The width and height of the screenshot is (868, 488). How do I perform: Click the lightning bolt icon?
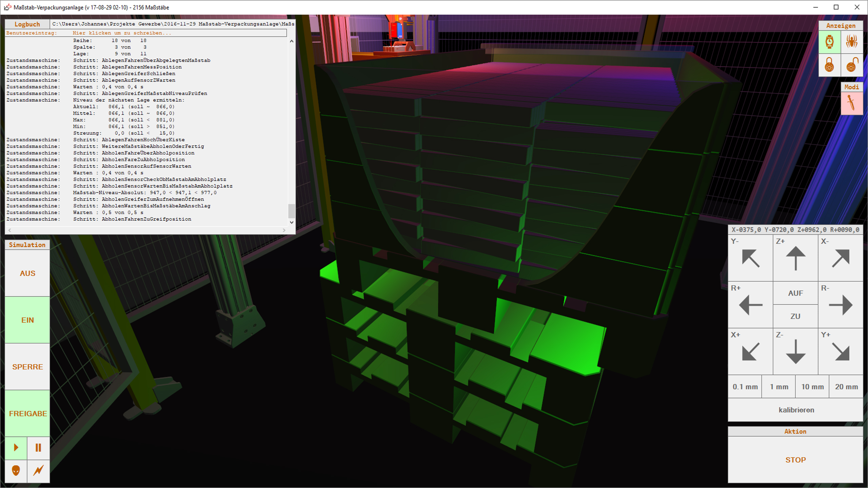coord(38,470)
